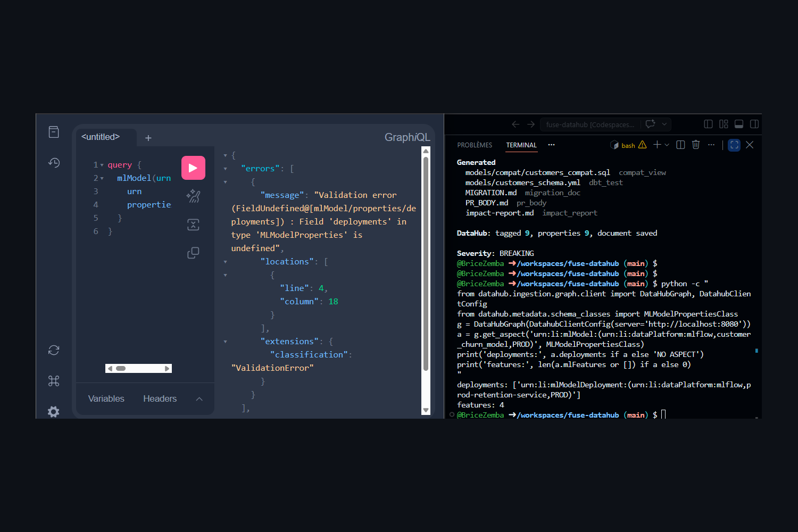Click response pane scroll up arrow
The height and width of the screenshot is (532, 798).
tap(426, 151)
